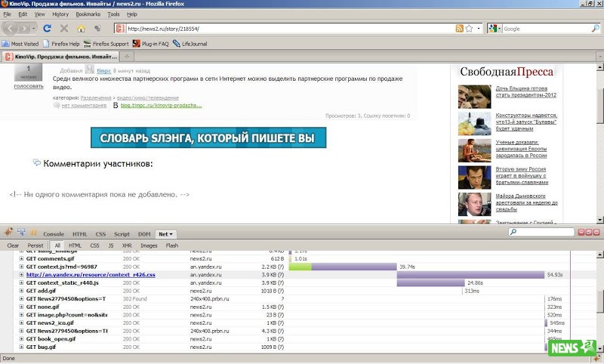Subscribe via the RSS feed icon
The image size is (604, 364).
(459, 29)
